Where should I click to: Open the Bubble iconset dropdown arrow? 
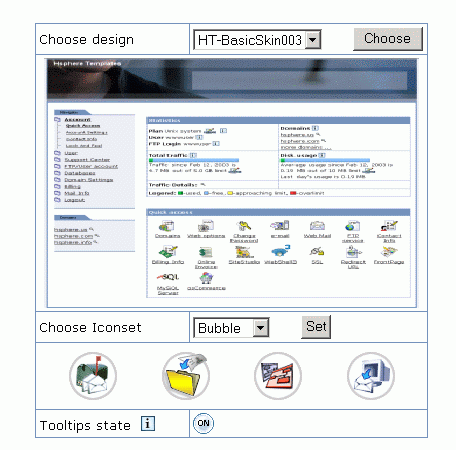tap(261, 328)
